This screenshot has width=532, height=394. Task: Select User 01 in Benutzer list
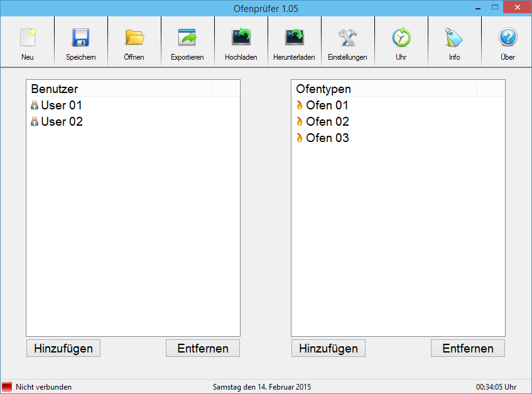[61, 106]
